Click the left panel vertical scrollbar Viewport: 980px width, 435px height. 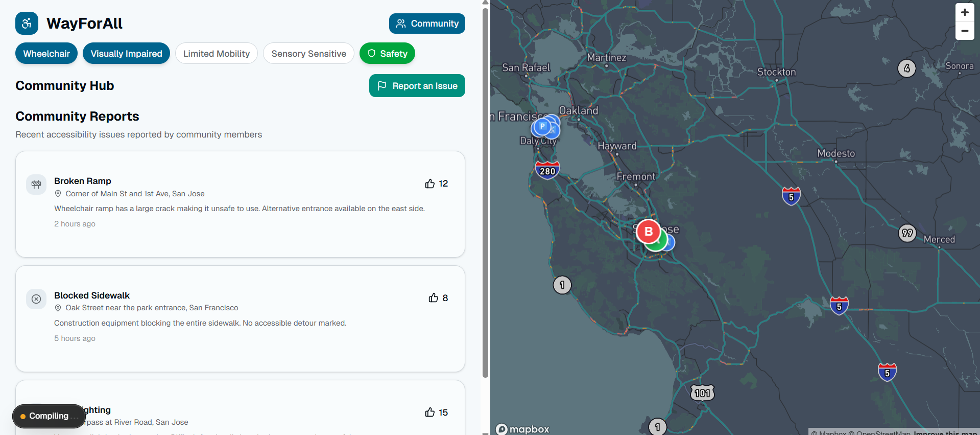tap(485, 192)
